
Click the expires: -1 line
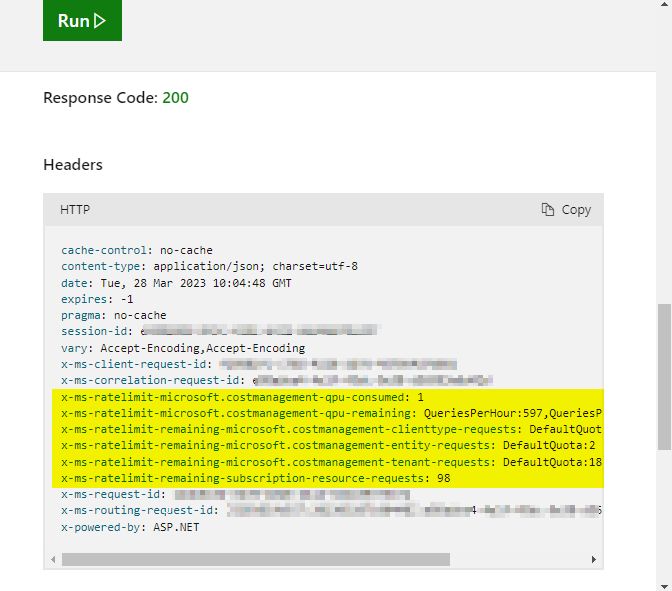pos(97,299)
